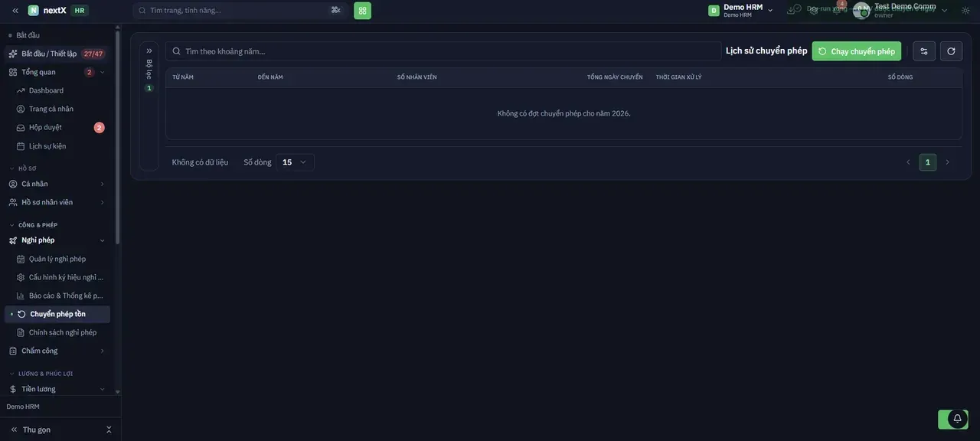
Task: Click the sidebar vertical scrollbar
Action: 117,138
